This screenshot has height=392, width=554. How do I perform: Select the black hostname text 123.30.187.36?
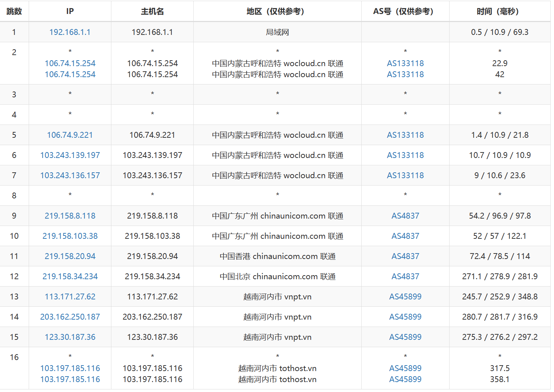(x=152, y=337)
